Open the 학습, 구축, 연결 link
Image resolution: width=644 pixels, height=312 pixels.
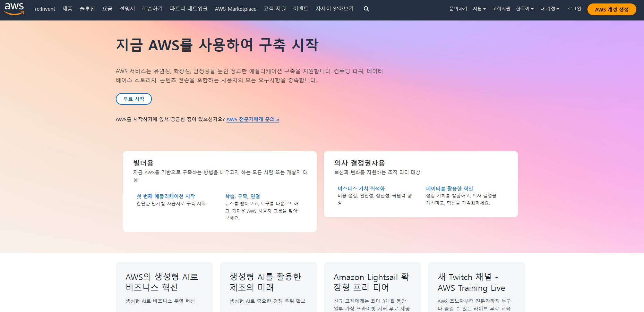242,196
